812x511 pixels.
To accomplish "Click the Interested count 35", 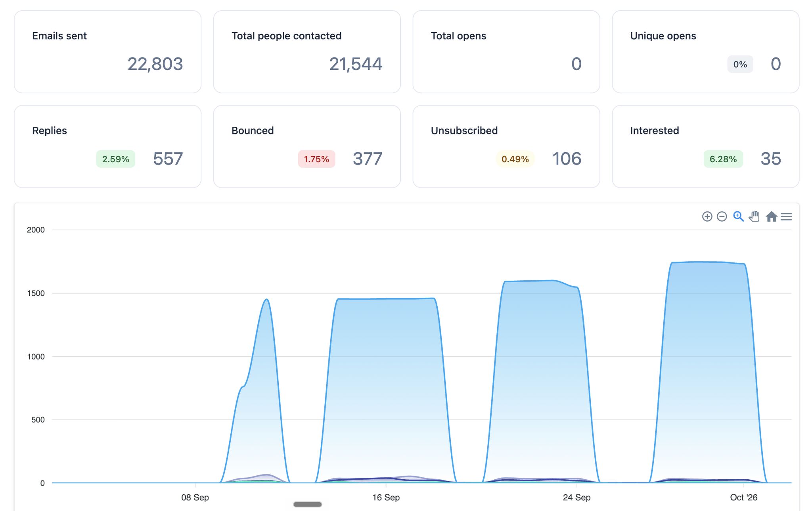I will click(771, 159).
